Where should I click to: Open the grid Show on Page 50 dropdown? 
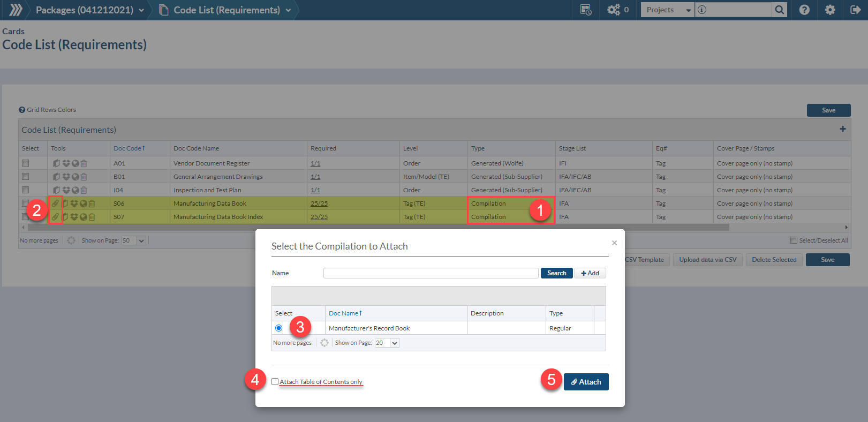pyautogui.click(x=134, y=240)
